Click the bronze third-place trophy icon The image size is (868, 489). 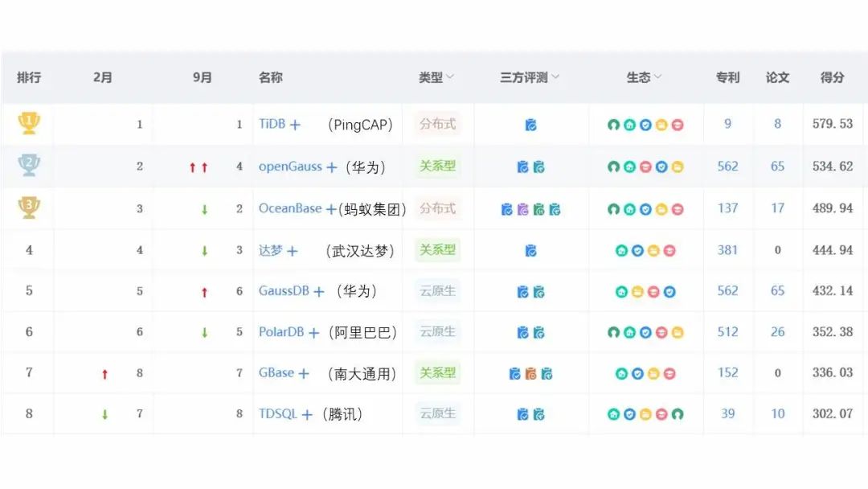click(30, 208)
